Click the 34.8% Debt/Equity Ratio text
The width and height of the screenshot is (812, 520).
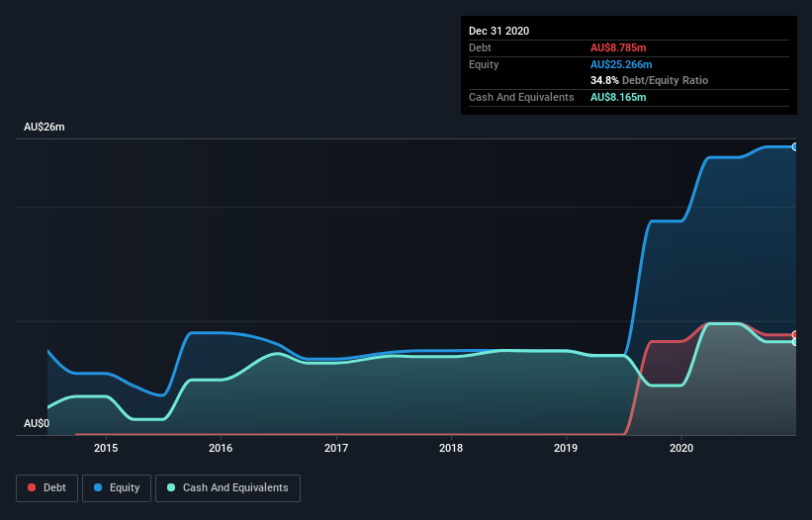(x=650, y=80)
